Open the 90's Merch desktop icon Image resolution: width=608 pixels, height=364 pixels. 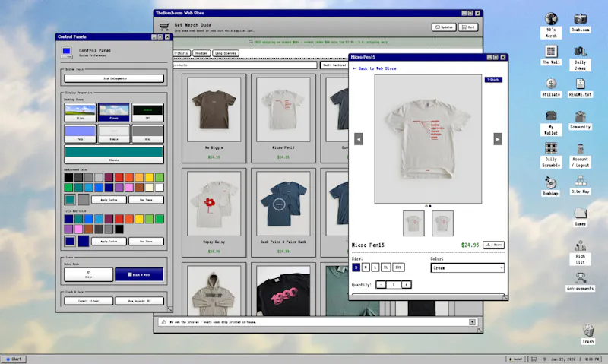point(551,26)
